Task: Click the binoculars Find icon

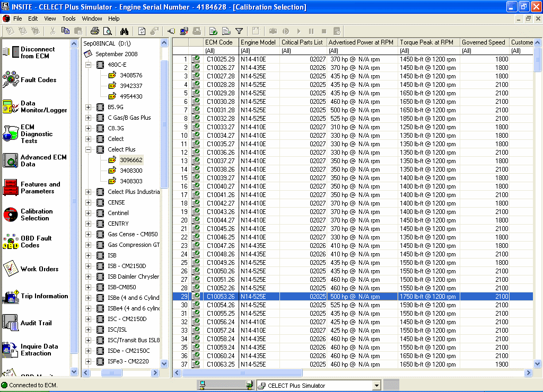Action: (x=124, y=31)
